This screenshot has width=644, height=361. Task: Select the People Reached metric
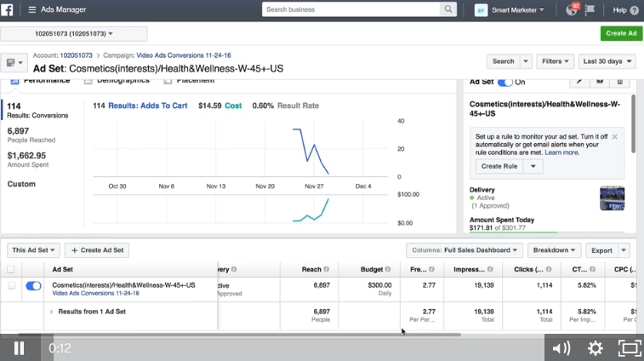click(x=31, y=135)
